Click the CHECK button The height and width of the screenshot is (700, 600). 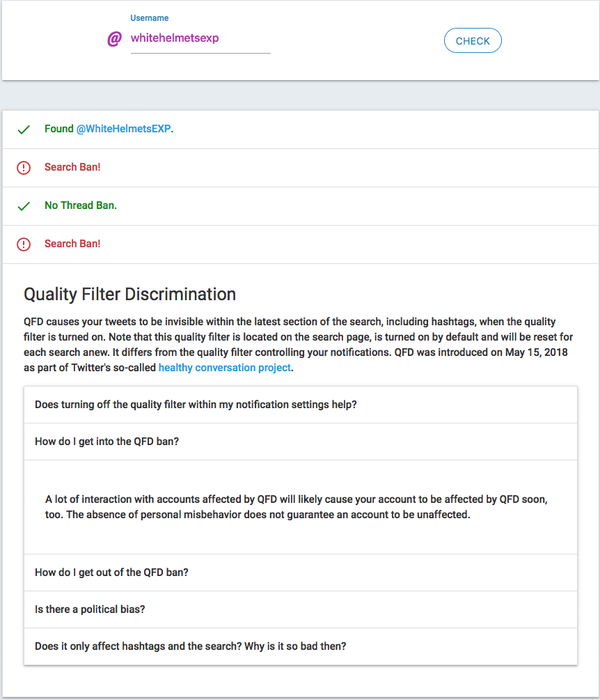pos(473,40)
